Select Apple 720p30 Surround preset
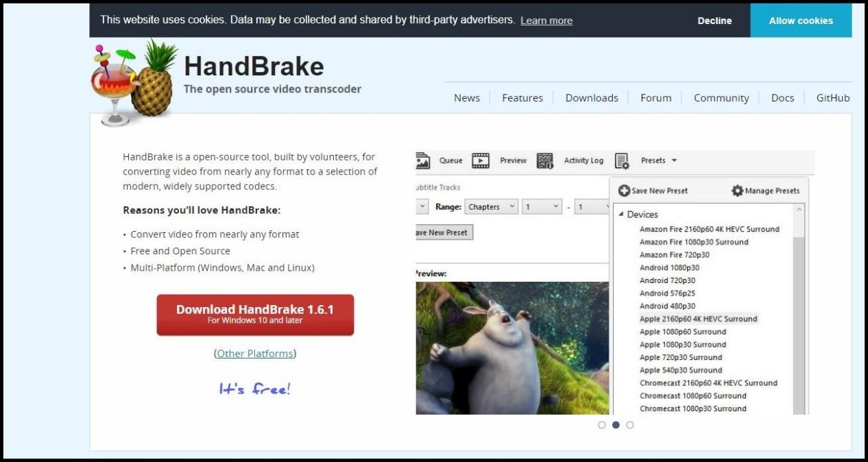Viewport: 868px width, 462px height. 681,357
